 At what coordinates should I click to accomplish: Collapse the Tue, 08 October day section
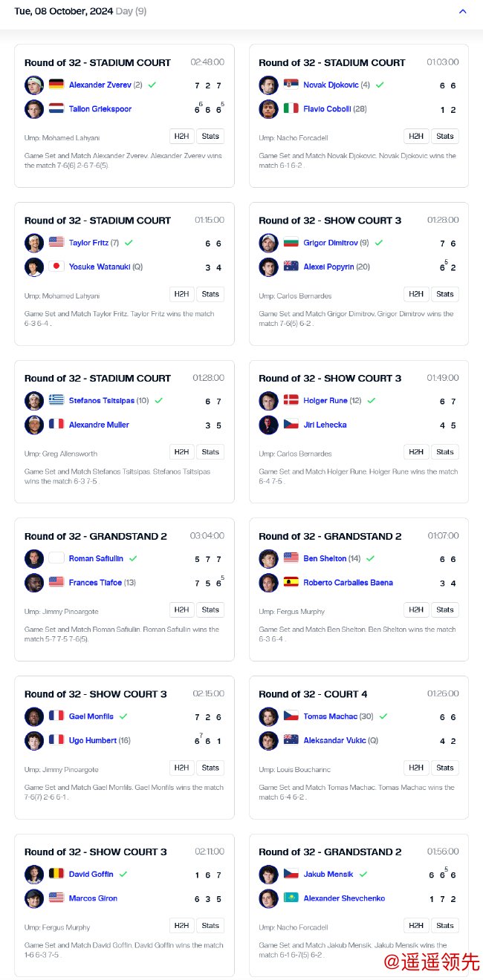coord(463,11)
